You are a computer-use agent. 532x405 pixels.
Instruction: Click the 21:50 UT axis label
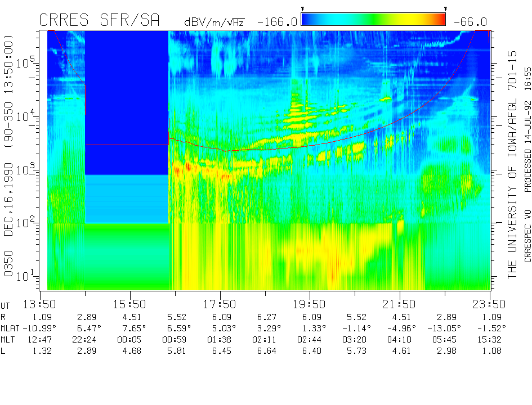coord(399,304)
